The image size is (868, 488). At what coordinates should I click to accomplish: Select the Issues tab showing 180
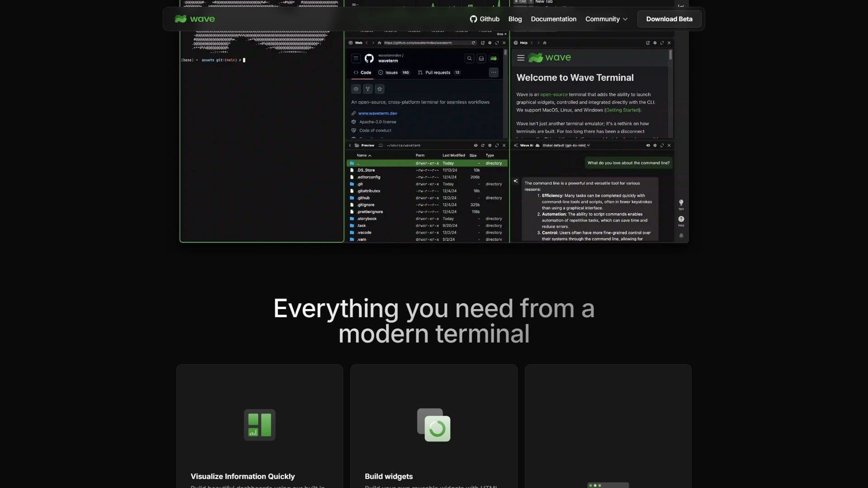pos(394,72)
